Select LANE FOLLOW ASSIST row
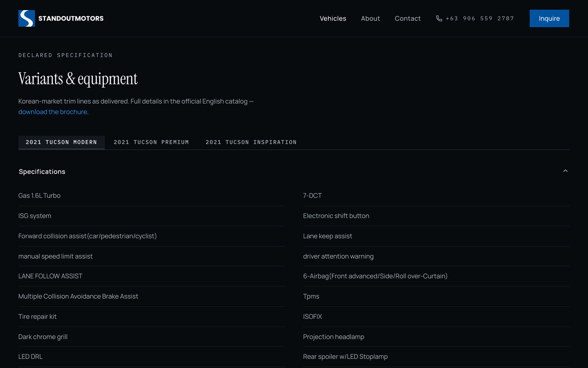588x368 pixels. [151, 276]
